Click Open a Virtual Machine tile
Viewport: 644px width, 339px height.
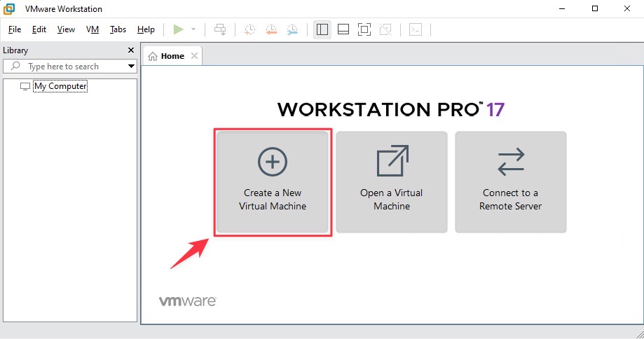[x=392, y=182]
